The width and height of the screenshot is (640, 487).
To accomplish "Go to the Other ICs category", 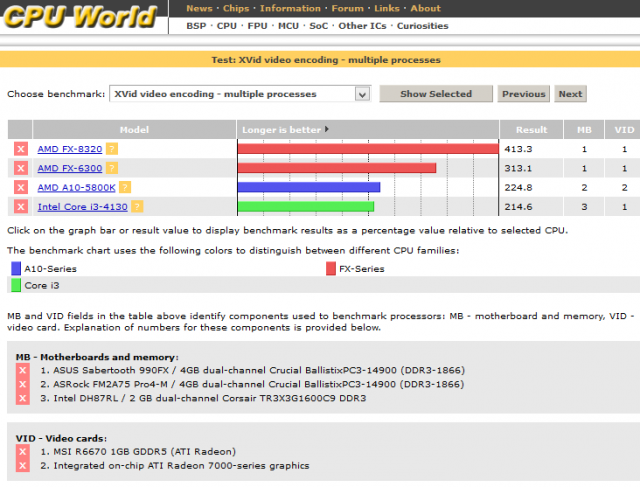I will [362, 26].
